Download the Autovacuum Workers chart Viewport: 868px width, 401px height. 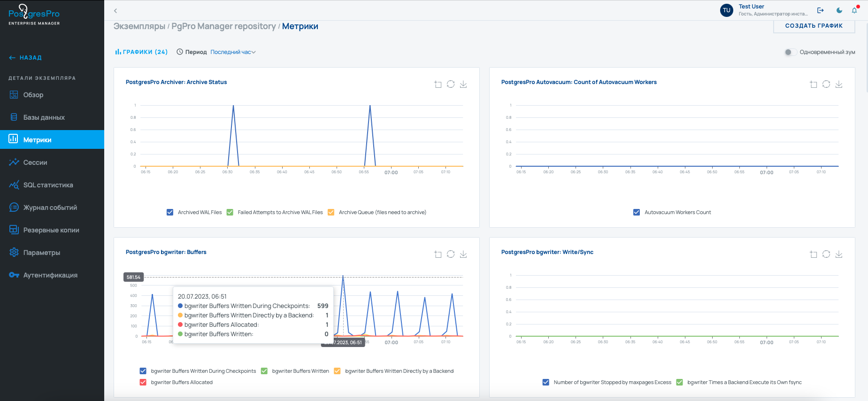pos(839,84)
